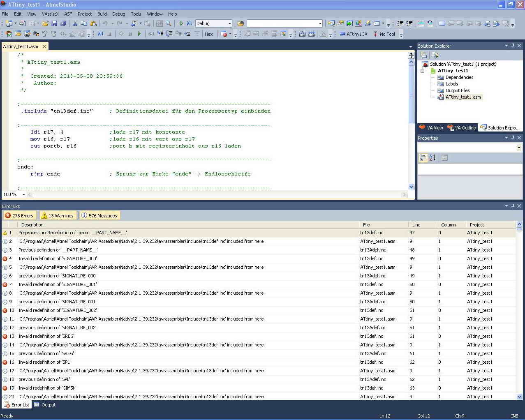525x420 pixels.
Task: Click the error list vertical scrollbar down arrow
Action: pyautogui.click(x=519, y=397)
